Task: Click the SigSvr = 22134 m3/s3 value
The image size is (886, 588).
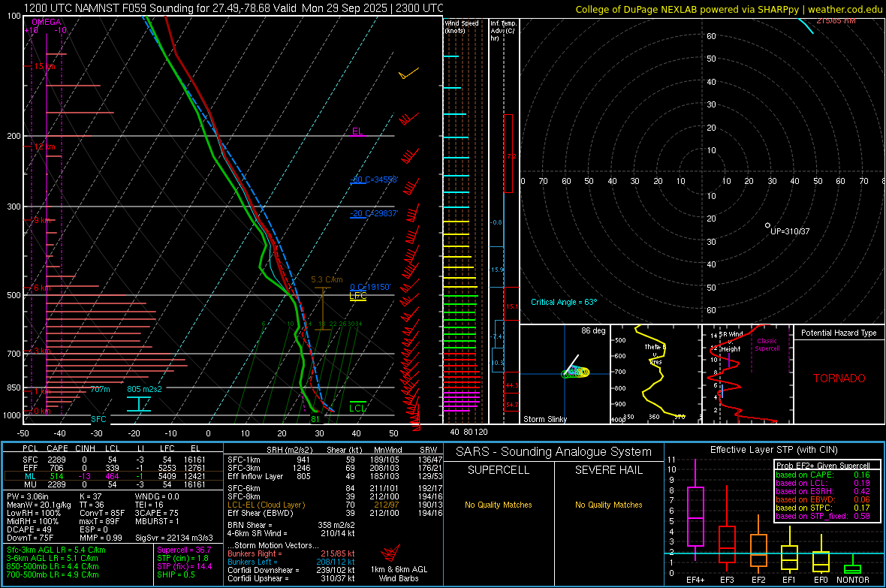Action: (x=174, y=538)
